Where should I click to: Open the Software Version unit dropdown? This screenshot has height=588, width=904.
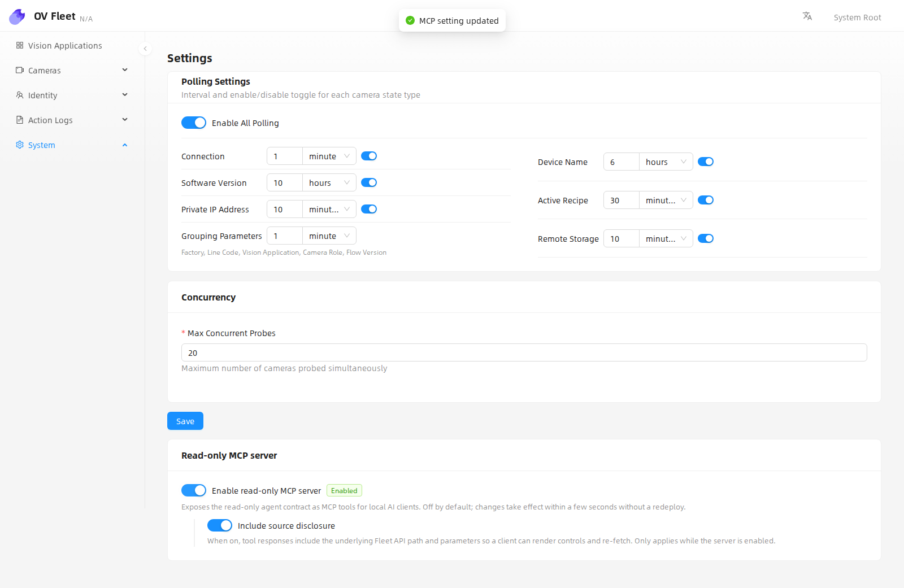329,182
